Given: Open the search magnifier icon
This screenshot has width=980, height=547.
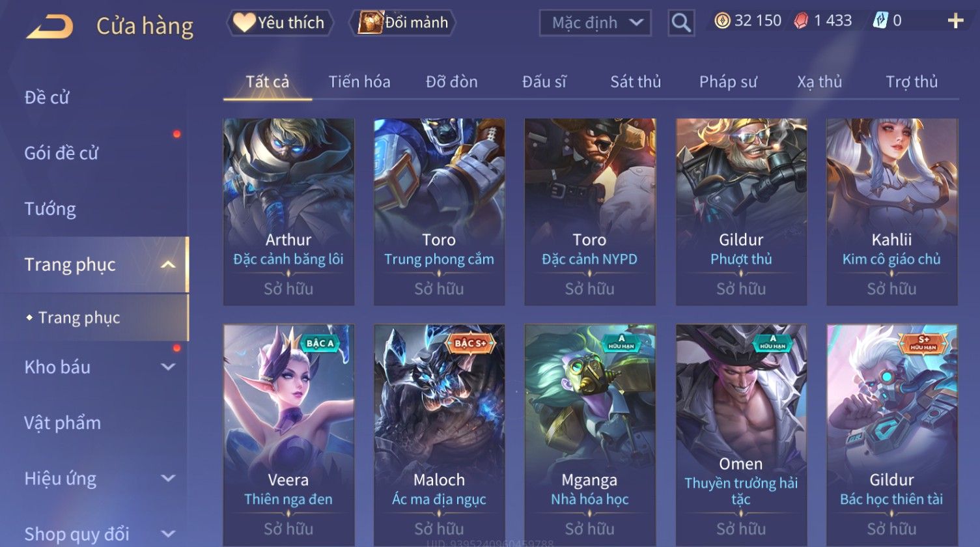Looking at the screenshot, I should (x=681, y=23).
